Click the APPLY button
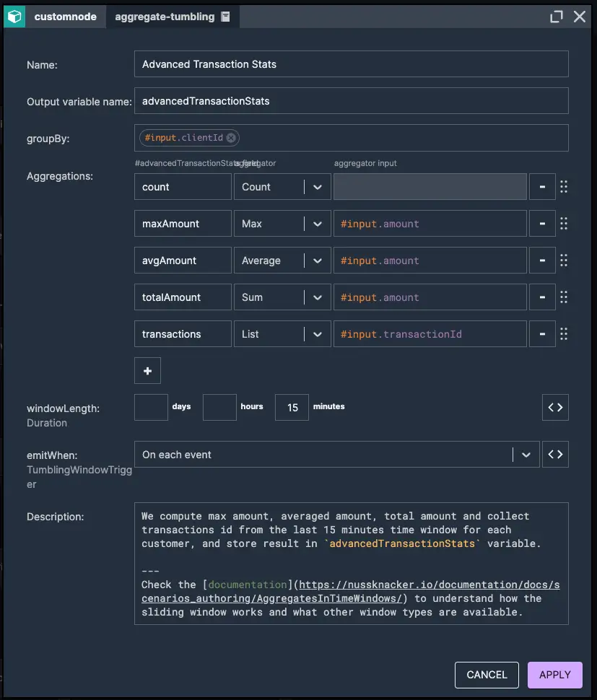597x700 pixels. tap(555, 675)
